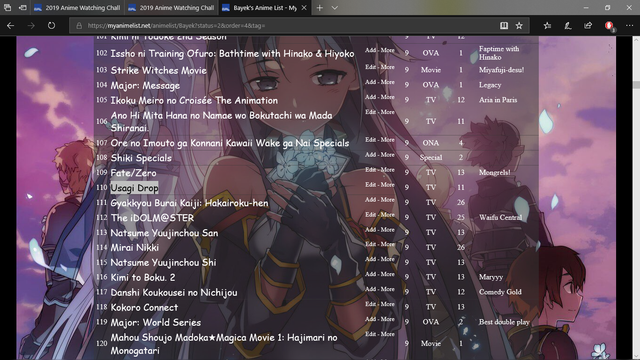Open the Favorites hub icon
The image size is (640, 360).
pyautogui.click(x=547, y=26)
